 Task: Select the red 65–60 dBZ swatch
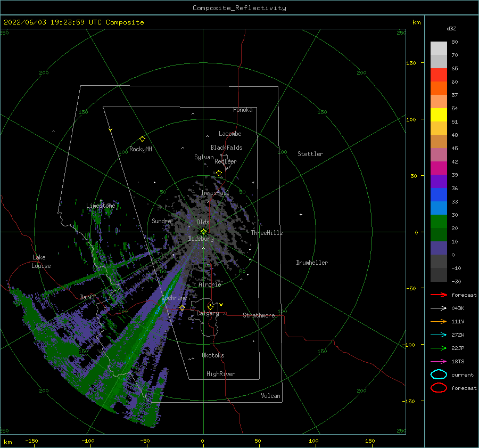pyautogui.click(x=439, y=75)
